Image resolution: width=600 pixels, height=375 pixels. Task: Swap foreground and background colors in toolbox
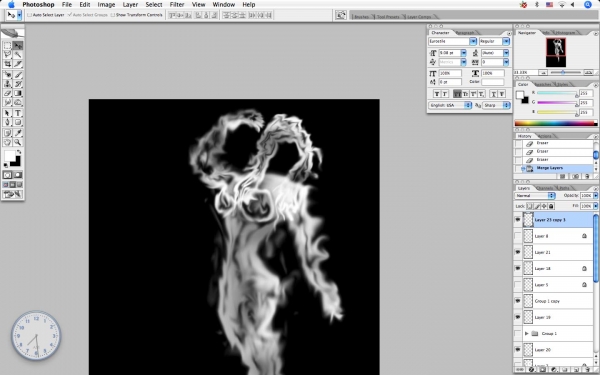(19, 152)
